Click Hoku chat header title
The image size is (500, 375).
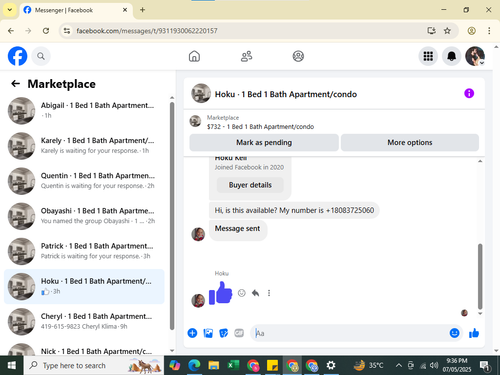point(286,94)
